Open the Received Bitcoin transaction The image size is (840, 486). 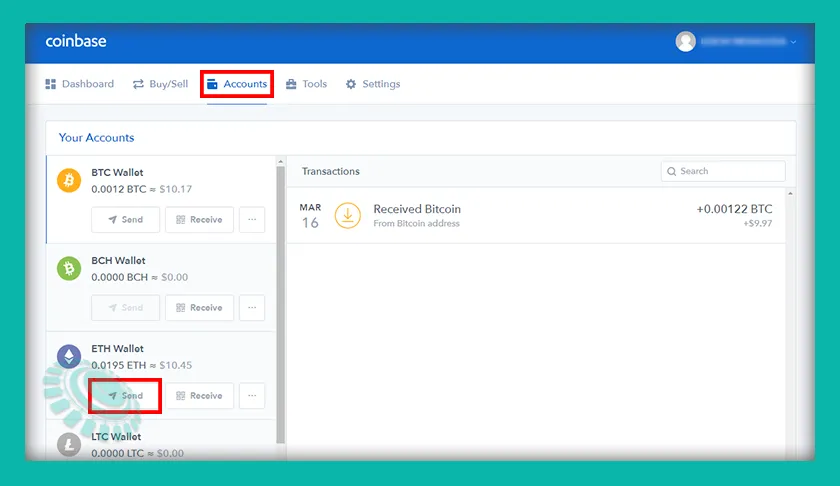point(536,215)
